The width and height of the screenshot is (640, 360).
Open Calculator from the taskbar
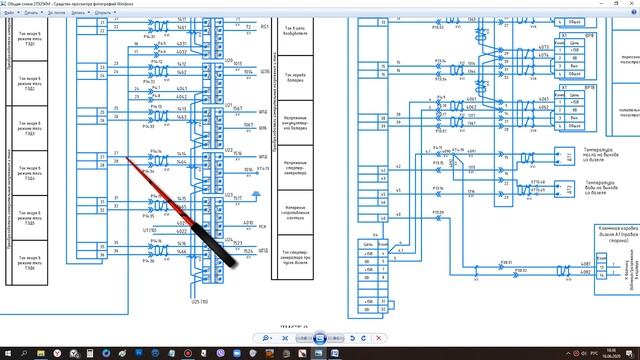point(90,353)
